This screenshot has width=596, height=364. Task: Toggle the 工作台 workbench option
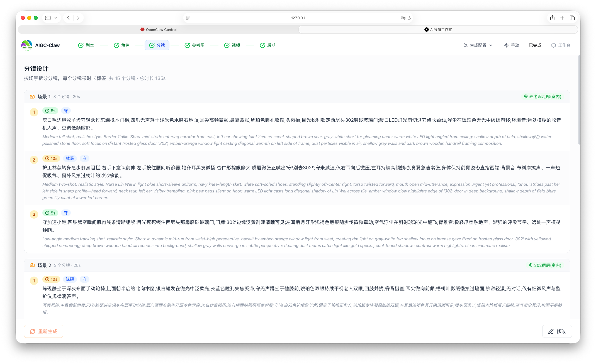point(561,45)
